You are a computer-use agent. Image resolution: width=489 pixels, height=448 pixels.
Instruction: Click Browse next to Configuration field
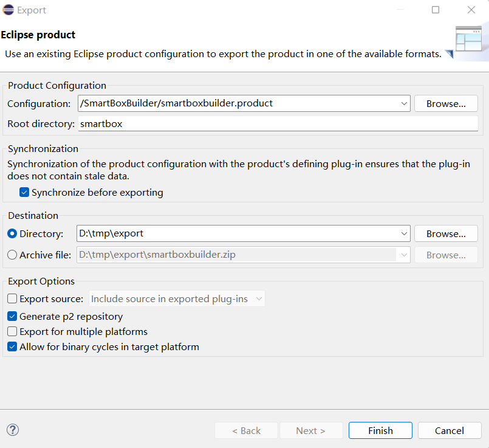446,103
